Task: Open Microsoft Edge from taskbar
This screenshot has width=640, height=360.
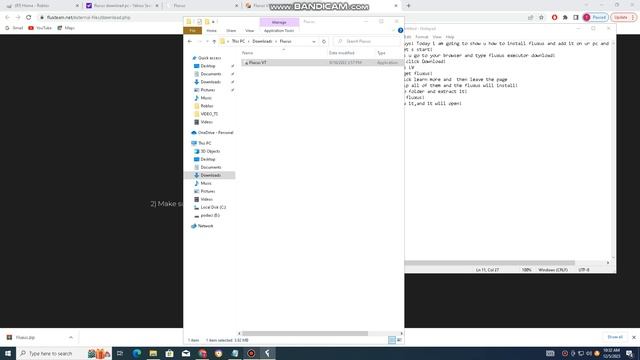Action: (x=137, y=353)
